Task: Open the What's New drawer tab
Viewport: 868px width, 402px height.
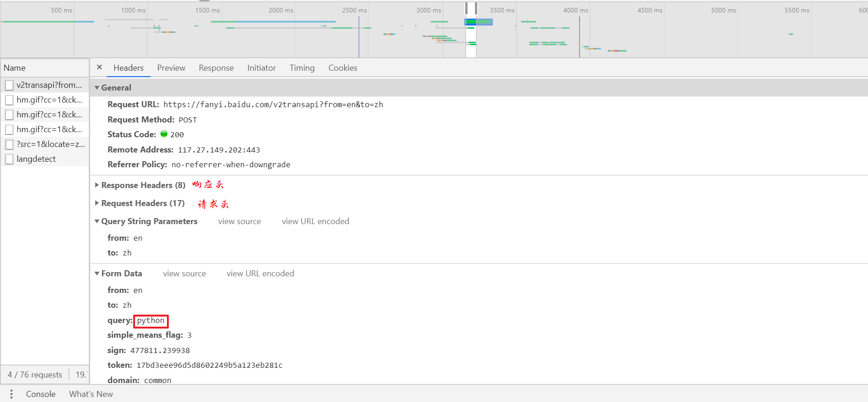Action: [x=91, y=394]
